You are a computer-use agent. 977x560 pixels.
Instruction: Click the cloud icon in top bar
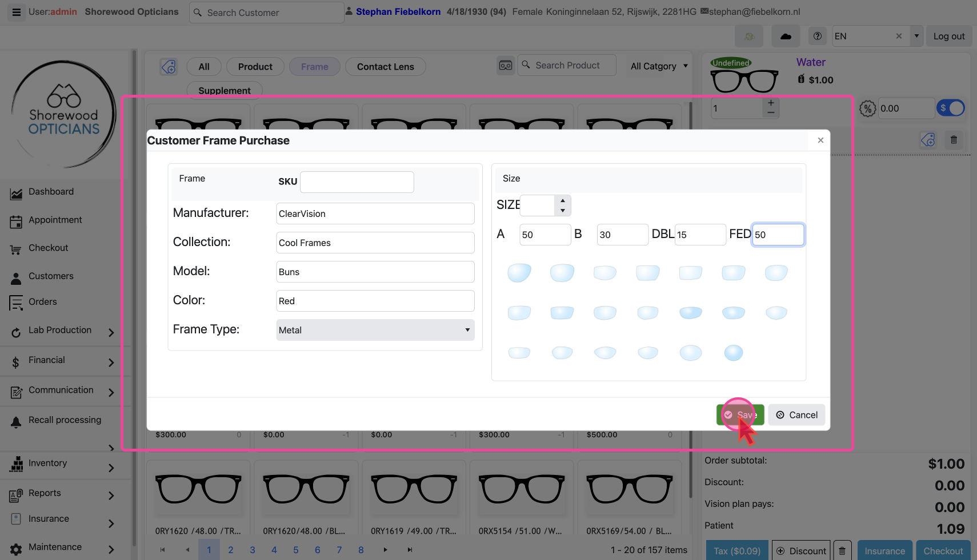click(786, 36)
